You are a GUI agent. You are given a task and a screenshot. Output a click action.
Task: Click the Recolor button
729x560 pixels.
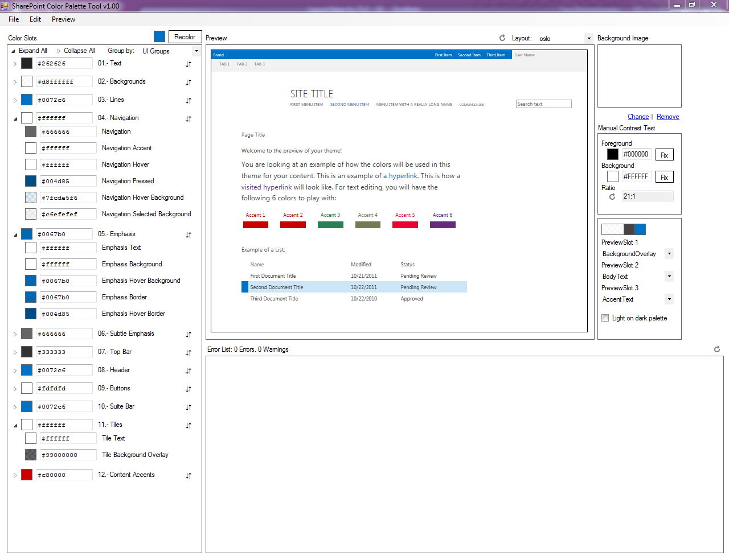tap(185, 36)
